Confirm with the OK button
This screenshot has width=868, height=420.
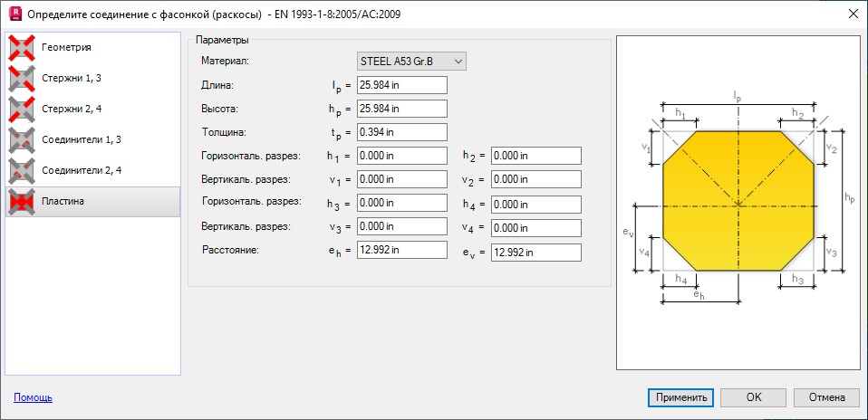point(754,397)
